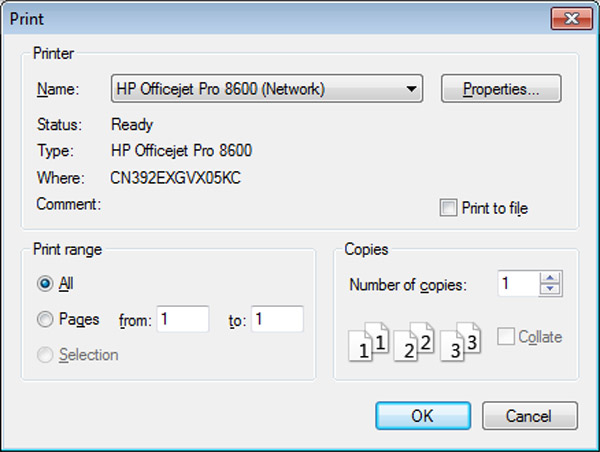Open printer Properties dialog

click(x=501, y=89)
